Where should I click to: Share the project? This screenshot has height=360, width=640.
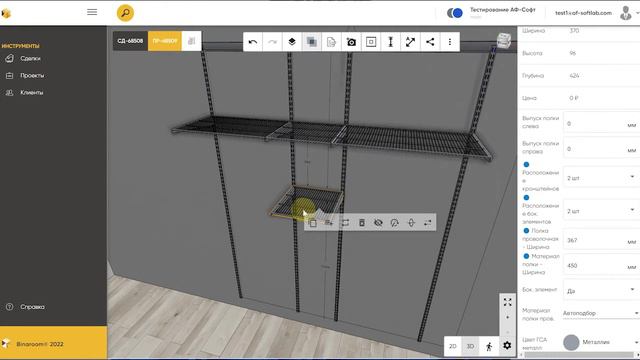(x=430, y=42)
